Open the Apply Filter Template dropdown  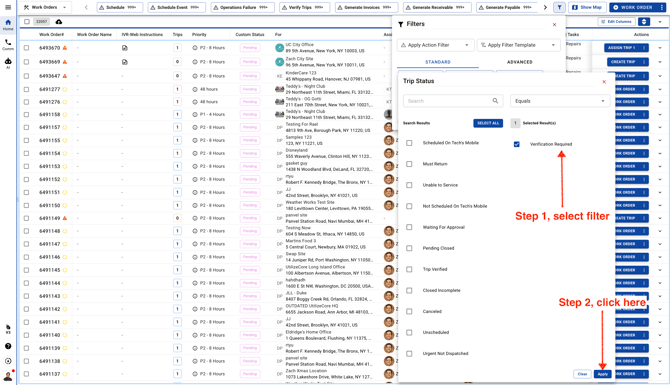point(518,45)
